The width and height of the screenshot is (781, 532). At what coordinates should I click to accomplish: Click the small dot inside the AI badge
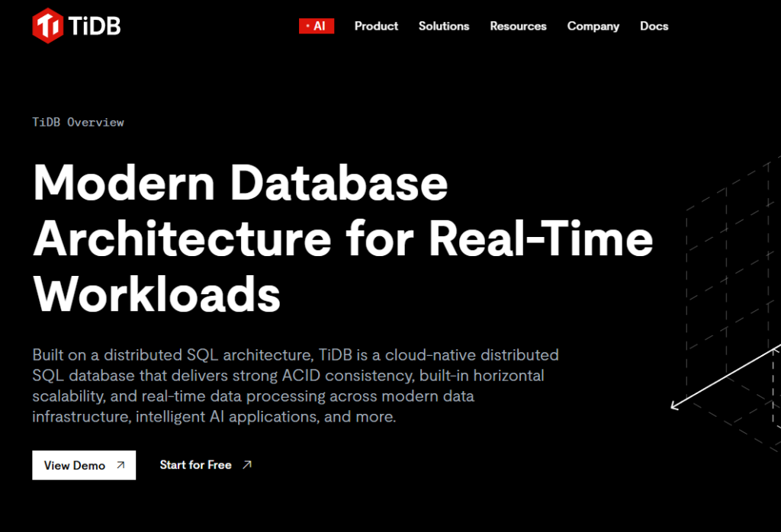(x=308, y=26)
